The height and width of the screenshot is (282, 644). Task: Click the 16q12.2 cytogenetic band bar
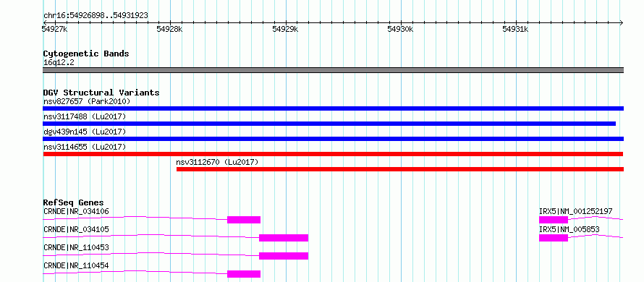click(x=333, y=70)
